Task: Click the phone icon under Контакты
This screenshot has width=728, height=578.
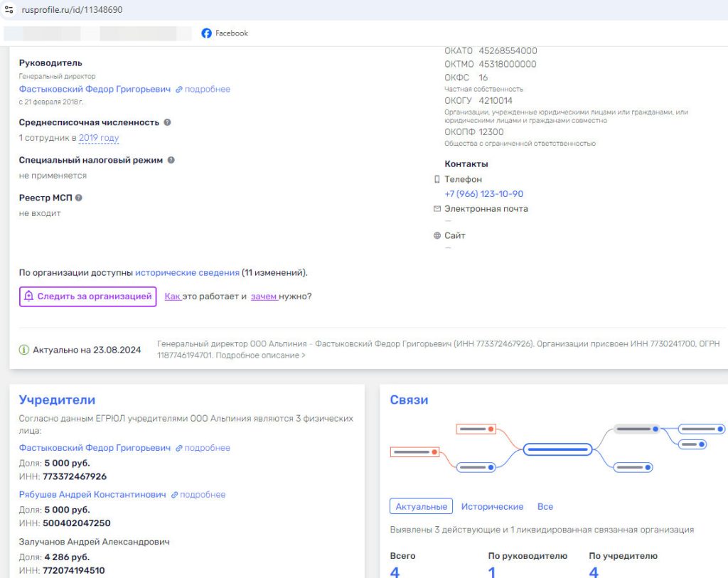Action: (x=437, y=179)
